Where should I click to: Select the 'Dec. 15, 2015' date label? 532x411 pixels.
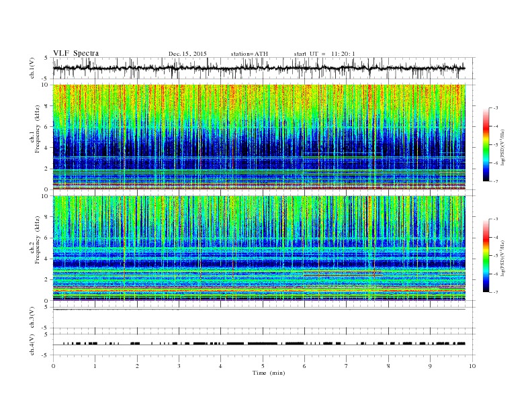[x=187, y=54]
